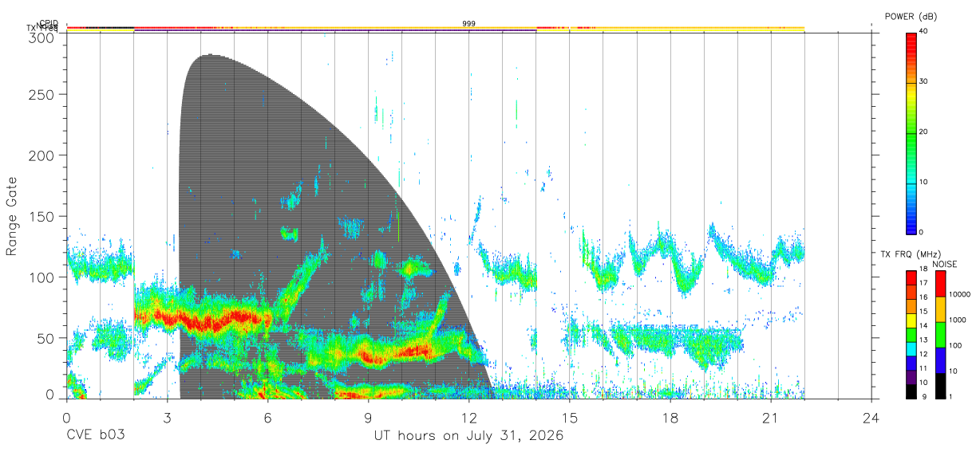The height and width of the screenshot is (452, 980).
Task: Select the yellow 14–15 block on TX FRQ scale
Action: click(911, 320)
